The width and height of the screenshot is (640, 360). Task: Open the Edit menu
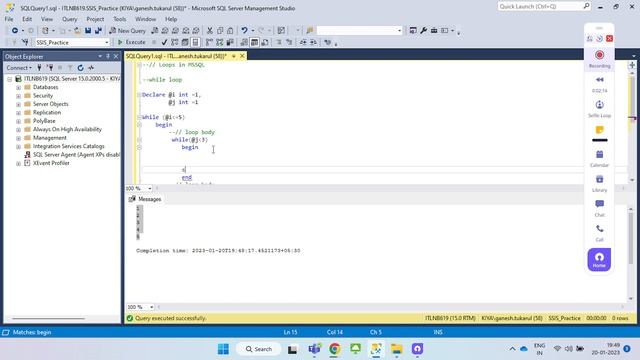click(27, 19)
